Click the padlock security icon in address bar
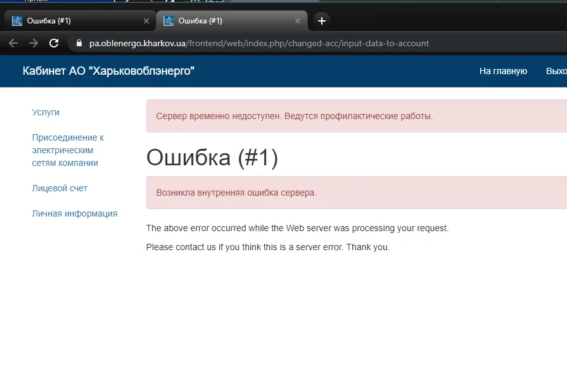Viewport: 567px width, 392px height. [x=79, y=44]
